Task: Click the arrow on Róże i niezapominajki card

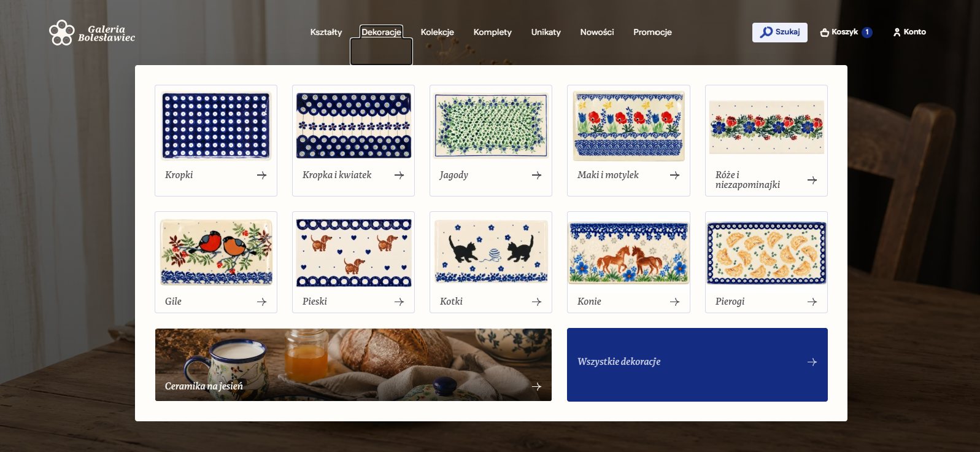Action: click(812, 180)
